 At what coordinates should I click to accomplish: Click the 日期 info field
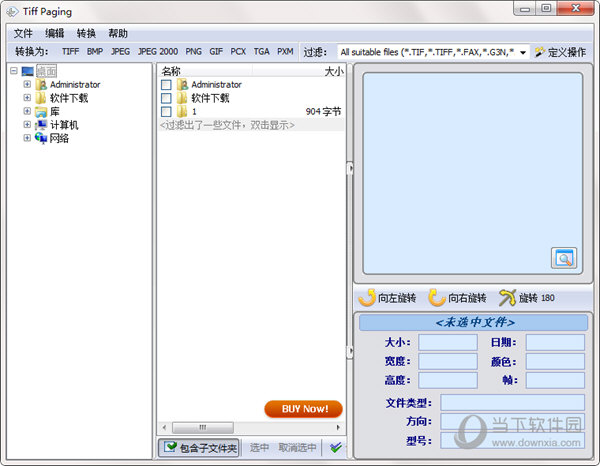tap(555, 342)
